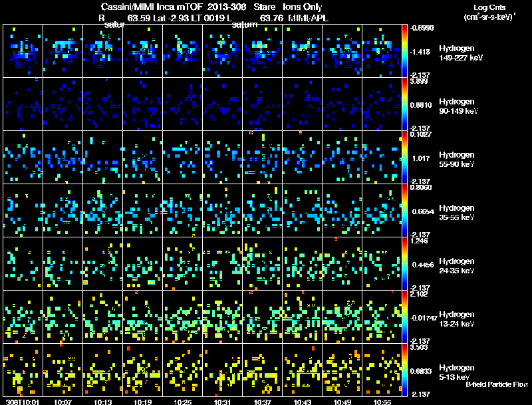Image resolution: width=532 pixels, height=405 pixels.
Task: Click the 'Cassini/MIMI Inca mTOF' title text
Action: point(152,7)
